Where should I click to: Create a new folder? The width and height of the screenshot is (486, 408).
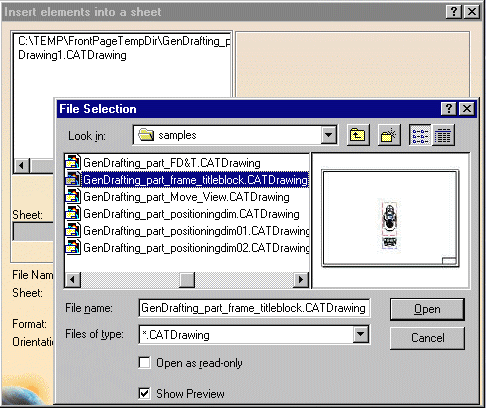[389, 135]
